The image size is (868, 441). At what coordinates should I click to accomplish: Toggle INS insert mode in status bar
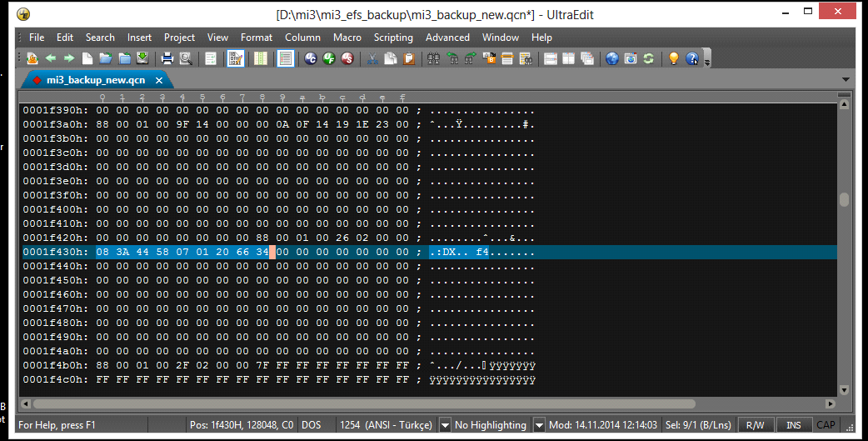(x=794, y=425)
